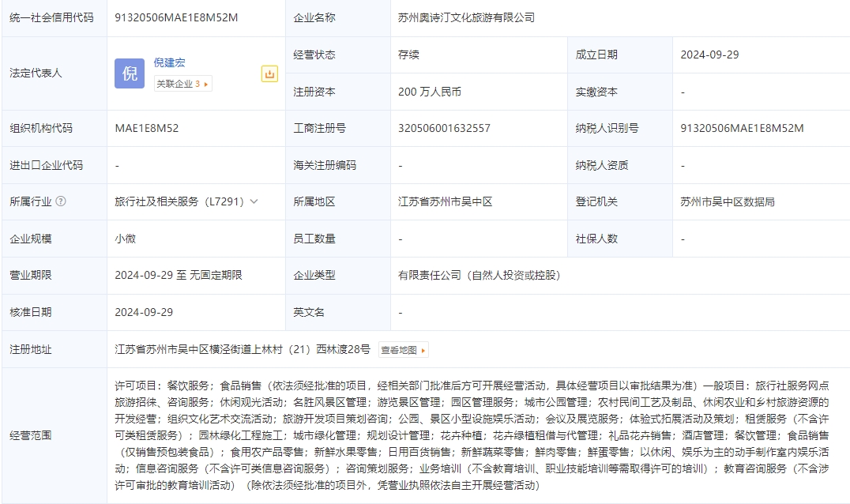Click the 员工数量 label
Screen dimensions: 850x504
click(314, 239)
